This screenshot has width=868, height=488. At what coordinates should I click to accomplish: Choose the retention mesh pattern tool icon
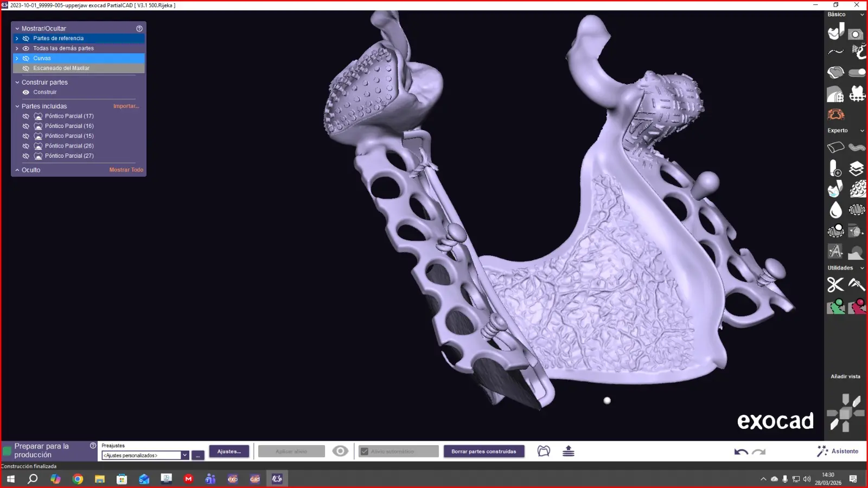[x=835, y=94]
